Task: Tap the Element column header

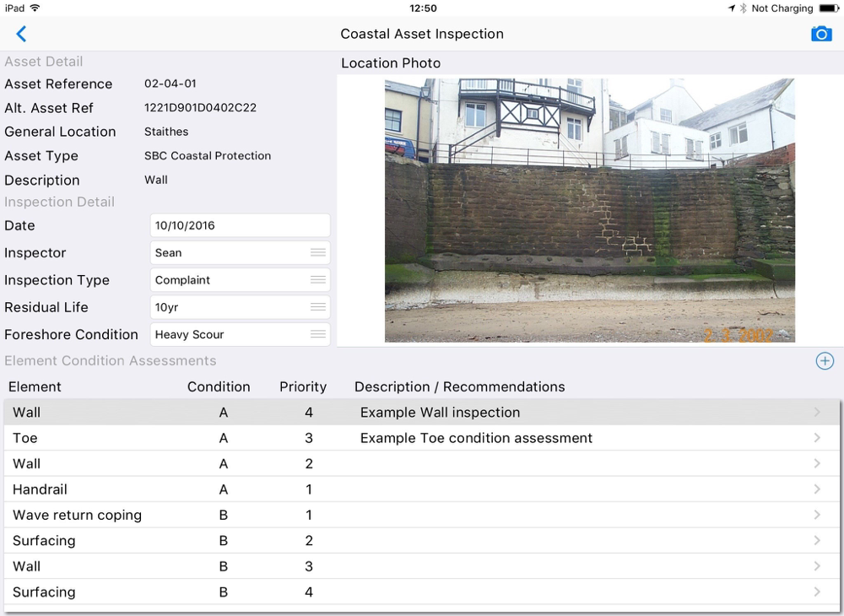Action: 35,386
